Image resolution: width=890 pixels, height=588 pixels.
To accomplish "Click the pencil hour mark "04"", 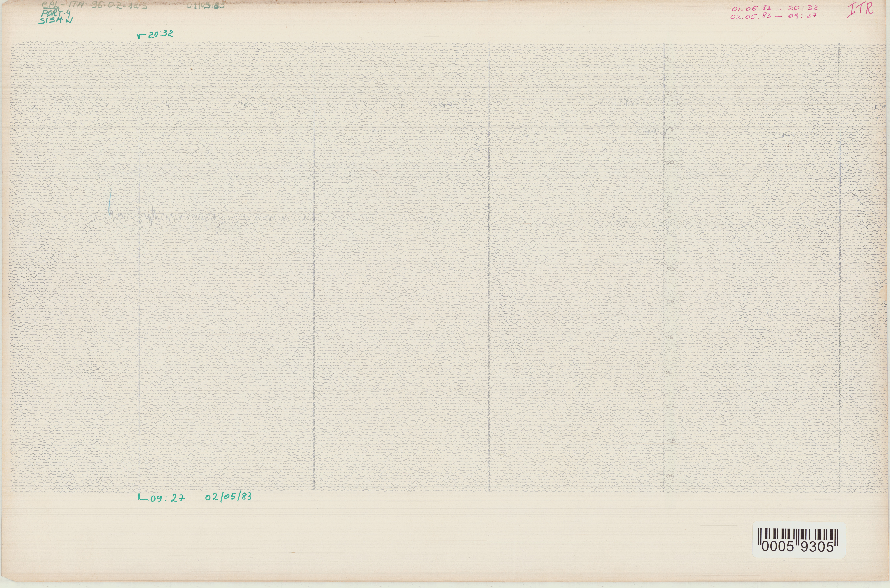I will coord(671,302).
